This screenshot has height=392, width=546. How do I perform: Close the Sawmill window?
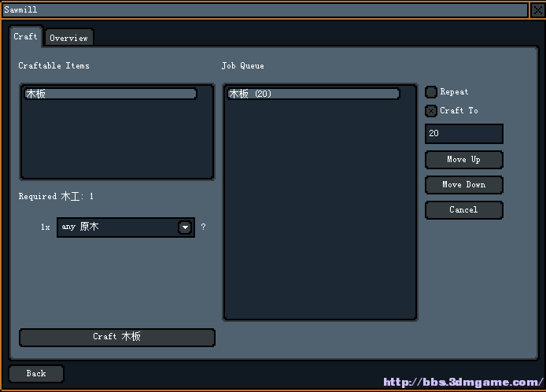click(x=537, y=10)
